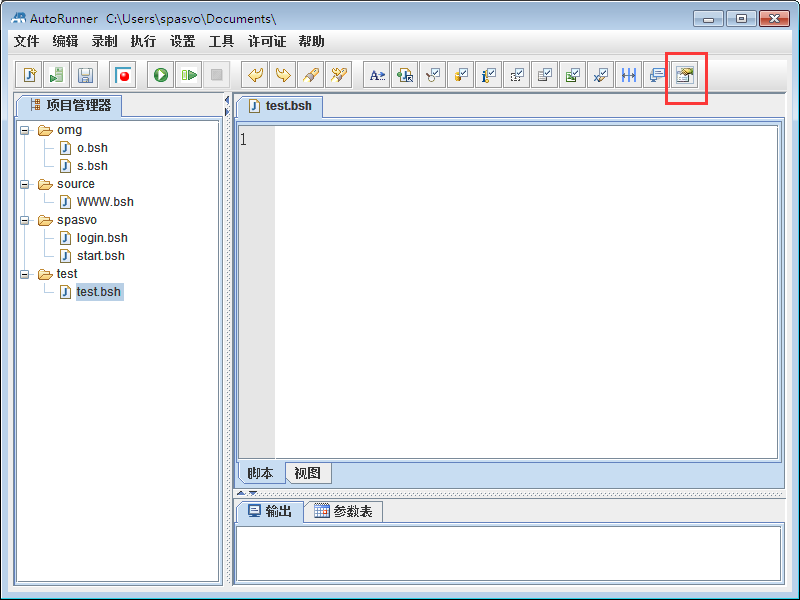Switch to the 脚本 tab
800x600 pixels.
click(x=261, y=473)
